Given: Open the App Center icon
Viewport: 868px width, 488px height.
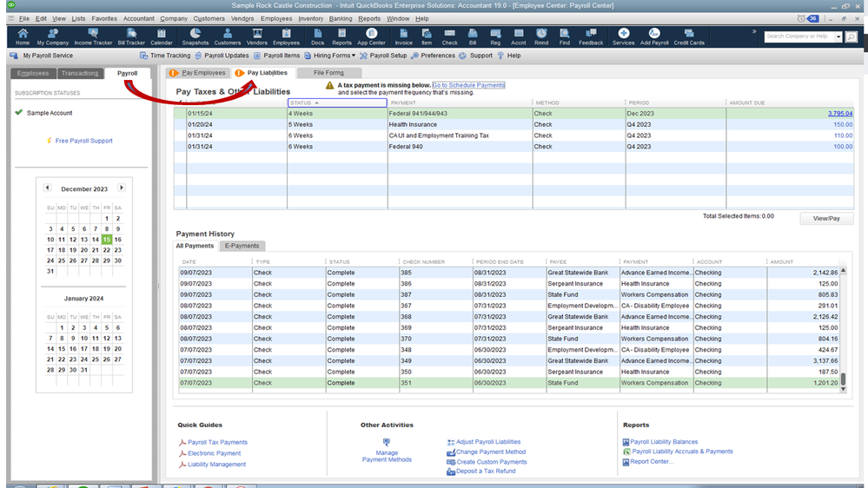Looking at the screenshot, I should 371,36.
